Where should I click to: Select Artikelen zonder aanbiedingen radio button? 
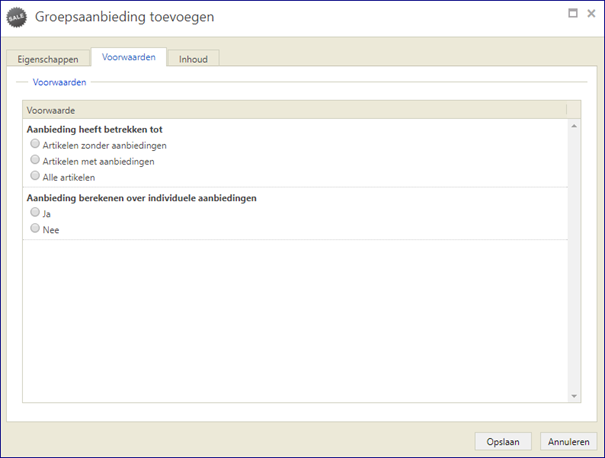coord(35,144)
